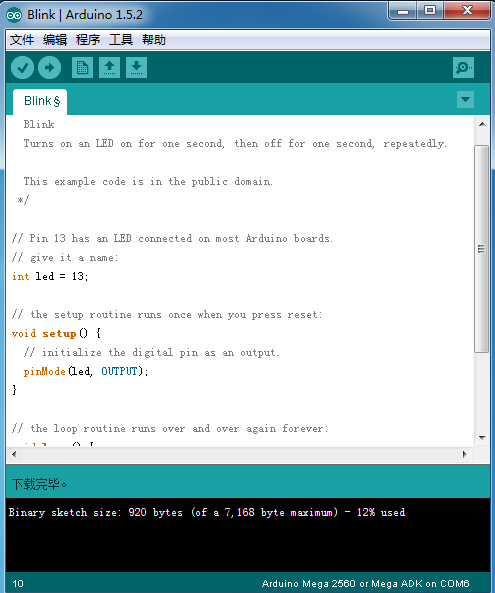Screen dimensions: 495x593
Task: Click the vertical scrollbar up arrow
Action: 482,124
